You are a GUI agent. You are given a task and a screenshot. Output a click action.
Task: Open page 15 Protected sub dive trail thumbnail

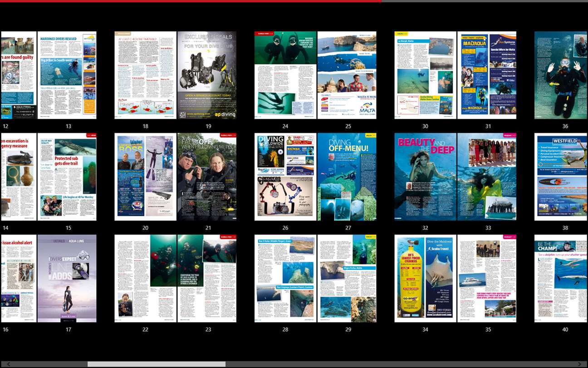click(67, 177)
